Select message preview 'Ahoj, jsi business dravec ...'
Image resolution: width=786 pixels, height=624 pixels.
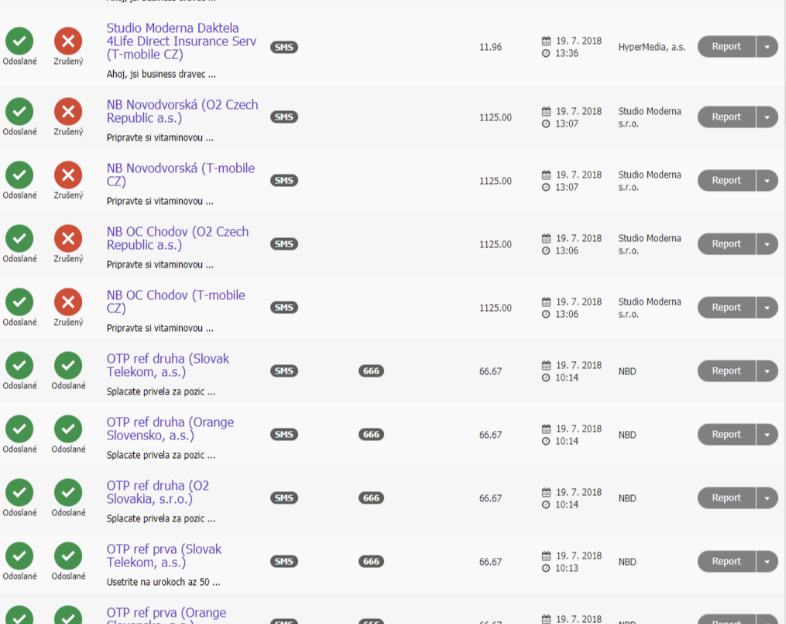pos(161,74)
